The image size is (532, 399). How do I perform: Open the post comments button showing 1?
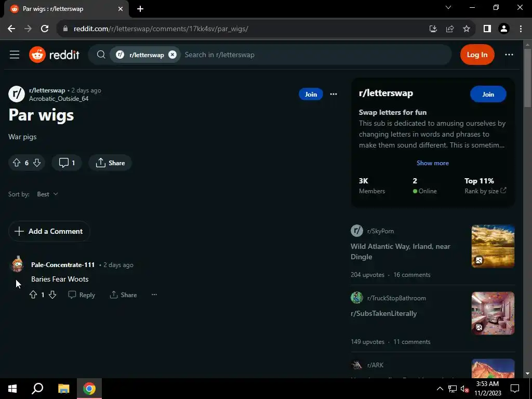66,163
